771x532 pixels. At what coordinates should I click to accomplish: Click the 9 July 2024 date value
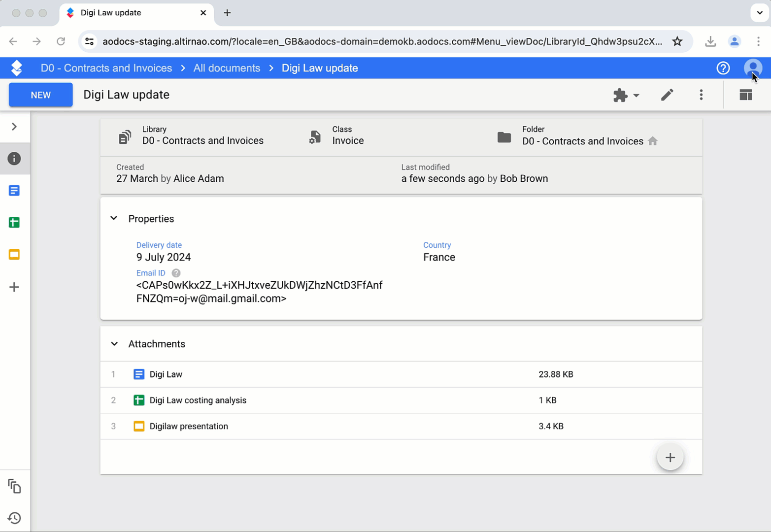[164, 257]
